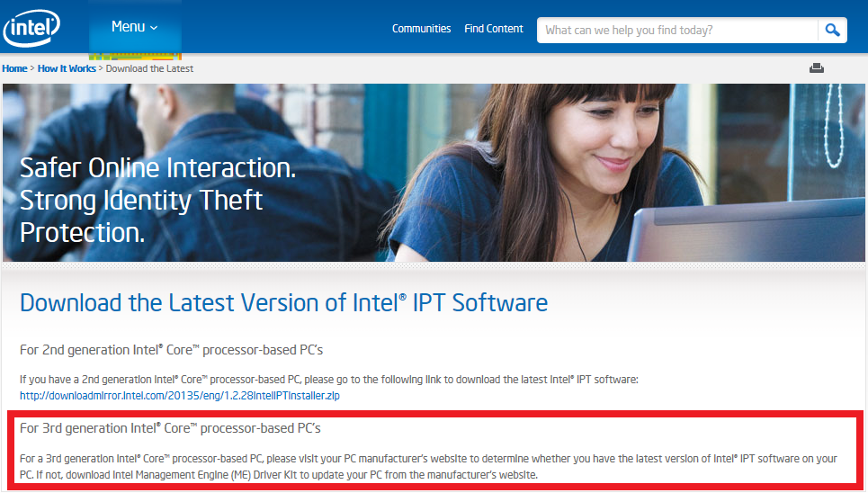This screenshot has height=493, width=868.
Task: Open the Menu dropdown
Action: coord(135,27)
